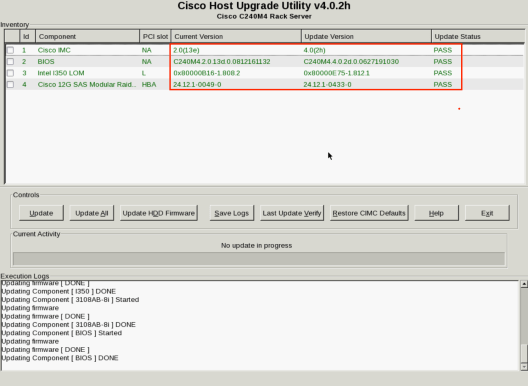This screenshot has height=386, width=528.
Task: Click log line '[ 3108AB-8i ] DONE'
Action: [x=103, y=325]
